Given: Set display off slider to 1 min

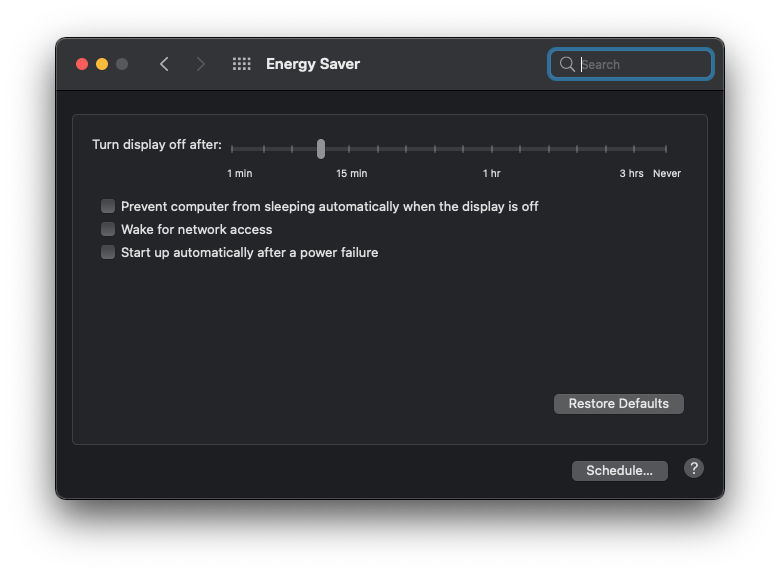Looking at the screenshot, I should tap(232, 149).
